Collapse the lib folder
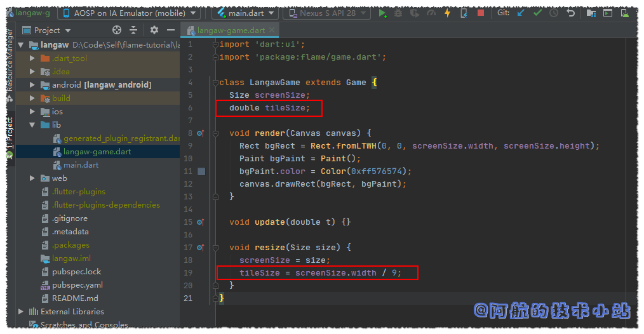Screen dimensions: 644x334 [32, 125]
